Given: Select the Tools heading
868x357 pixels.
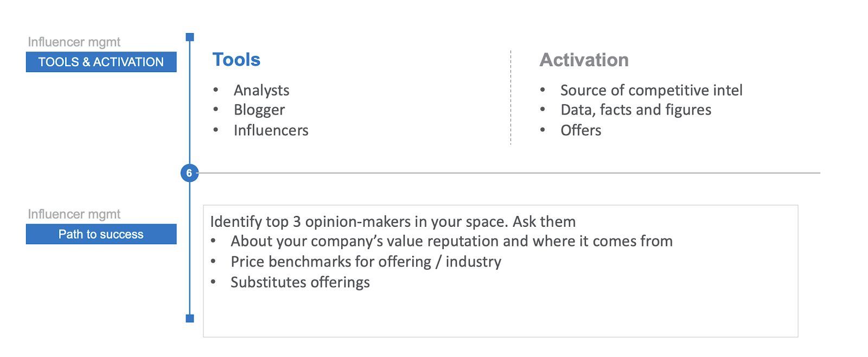Looking at the screenshot, I should click(x=236, y=60).
